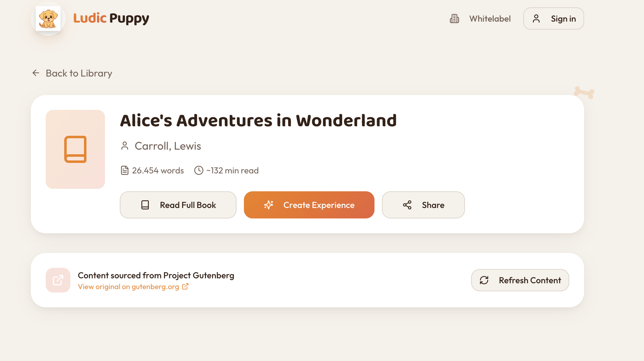The image size is (644, 361).
Task: Click the Create Experience button
Action: click(309, 205)
